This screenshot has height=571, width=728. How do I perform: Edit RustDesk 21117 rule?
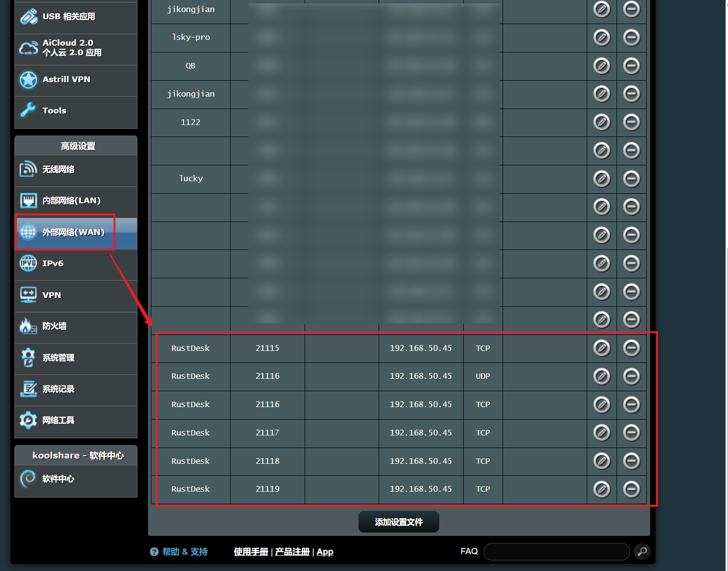coord(602,433)
